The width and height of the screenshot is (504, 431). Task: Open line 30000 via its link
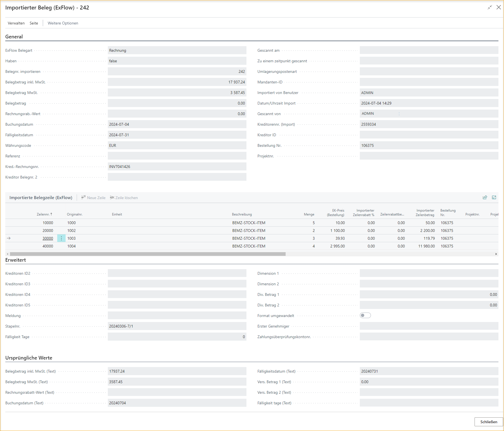coord(48,238)
